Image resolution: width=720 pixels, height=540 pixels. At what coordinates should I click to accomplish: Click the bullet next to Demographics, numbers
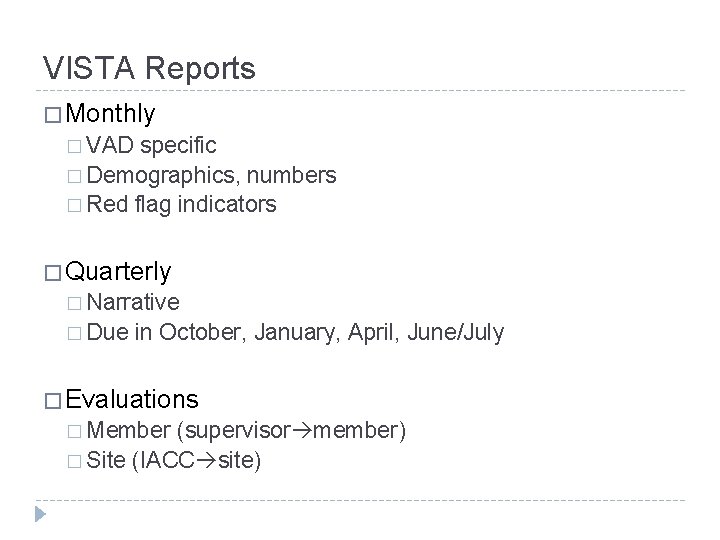click(x=74, y=176)
